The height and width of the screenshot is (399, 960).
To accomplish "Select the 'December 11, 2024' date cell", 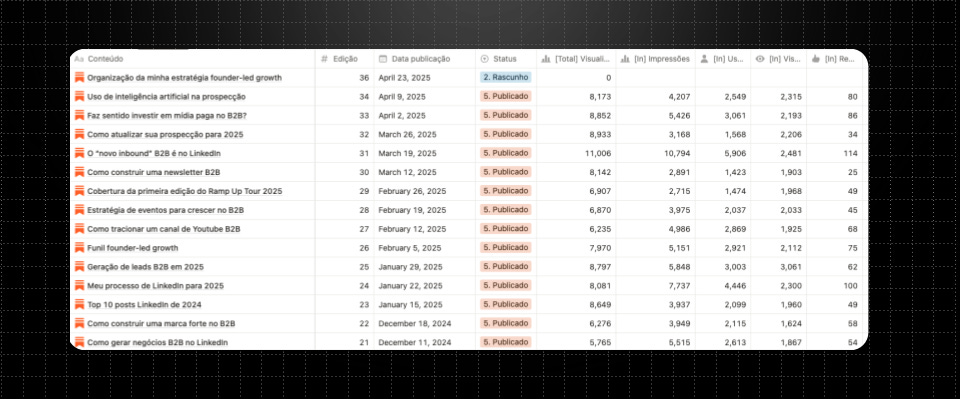I will click(x=424, y=342).
